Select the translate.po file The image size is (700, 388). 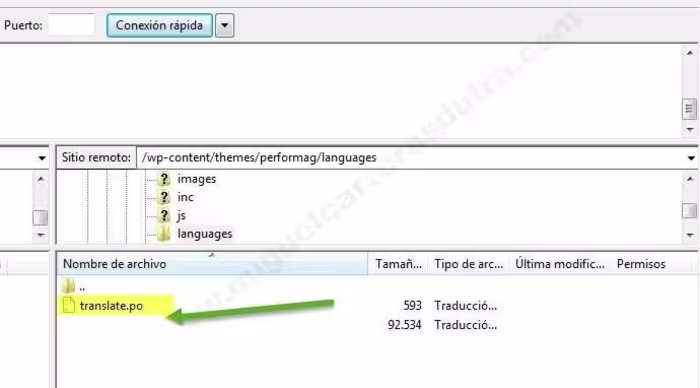point(111,306)
